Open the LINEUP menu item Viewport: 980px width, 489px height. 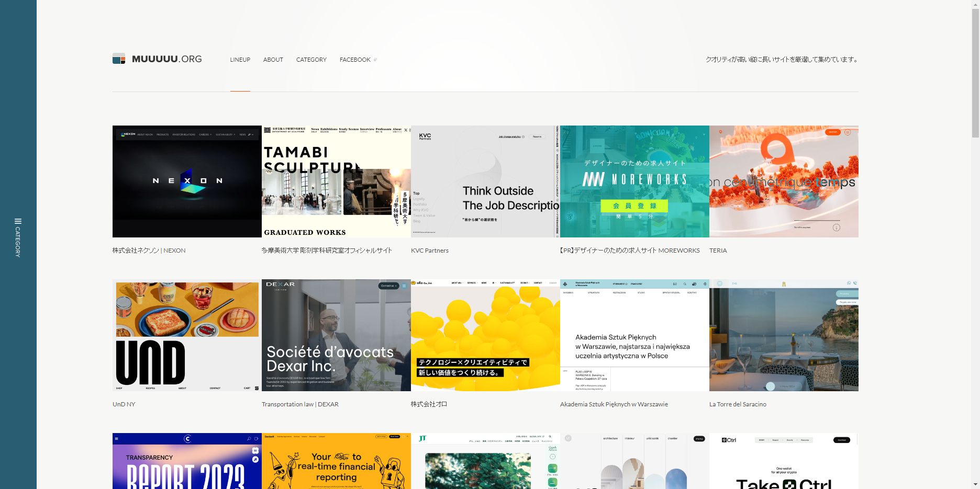240,60
